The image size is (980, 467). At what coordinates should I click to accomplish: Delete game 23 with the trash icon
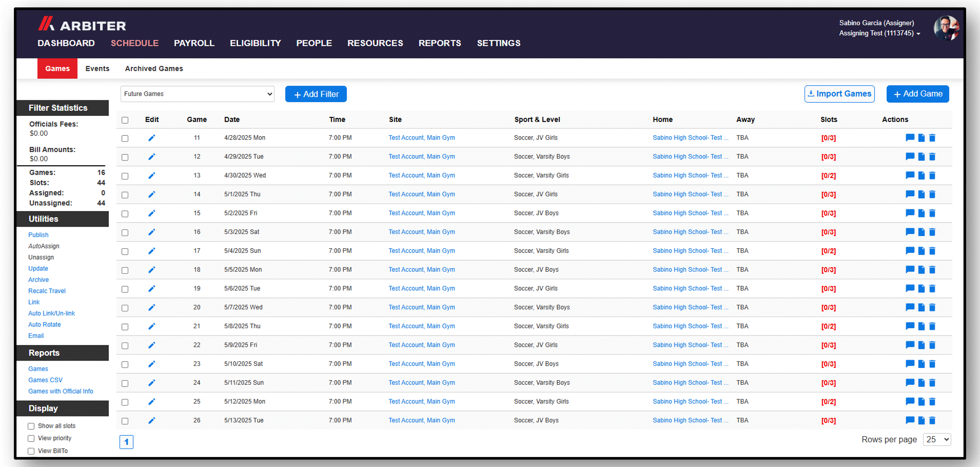(x=932, y=364)
